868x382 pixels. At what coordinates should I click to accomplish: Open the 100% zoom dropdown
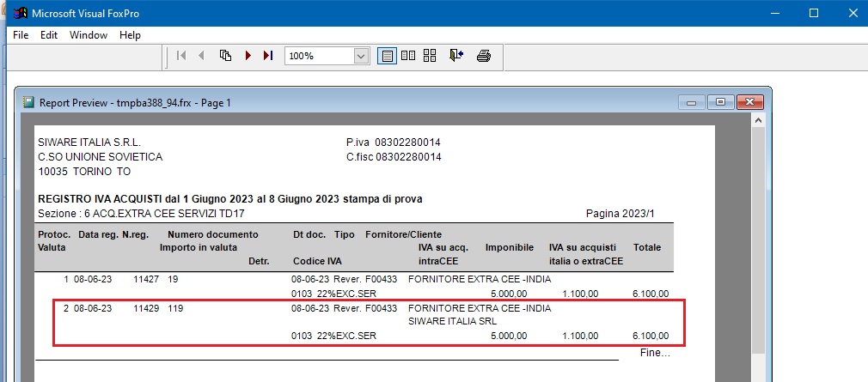(361, 56)
